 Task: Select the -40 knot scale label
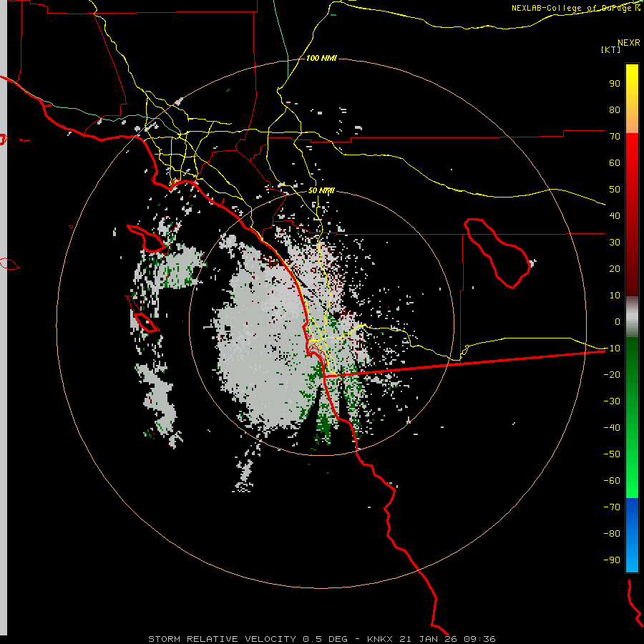pyautogui.click(x=612, y=428)
